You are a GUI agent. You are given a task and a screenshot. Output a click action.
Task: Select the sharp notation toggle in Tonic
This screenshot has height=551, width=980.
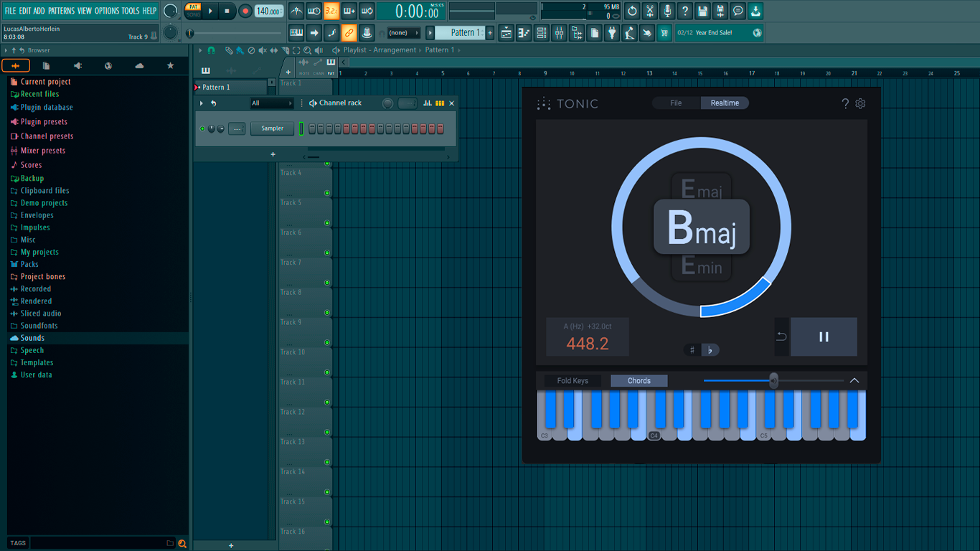click(x=692, y=350)
